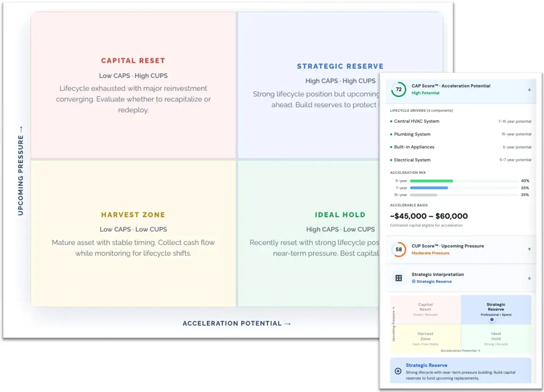Click the Plumbing System lifecycle driver
Screen dimensions: 544x392
tap(412, 134)
